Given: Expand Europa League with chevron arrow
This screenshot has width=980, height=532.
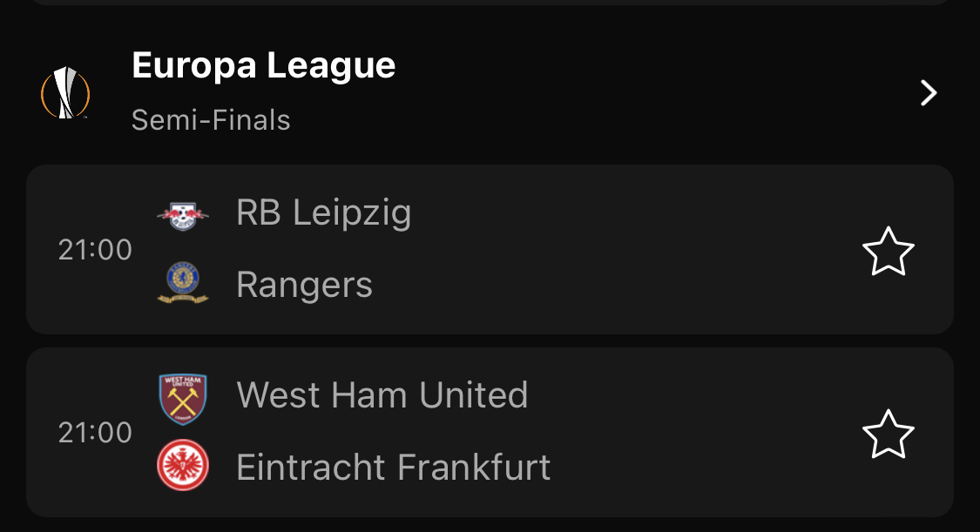Looking at the screenshot, I should pyautogui.click(x=929, y=93).
